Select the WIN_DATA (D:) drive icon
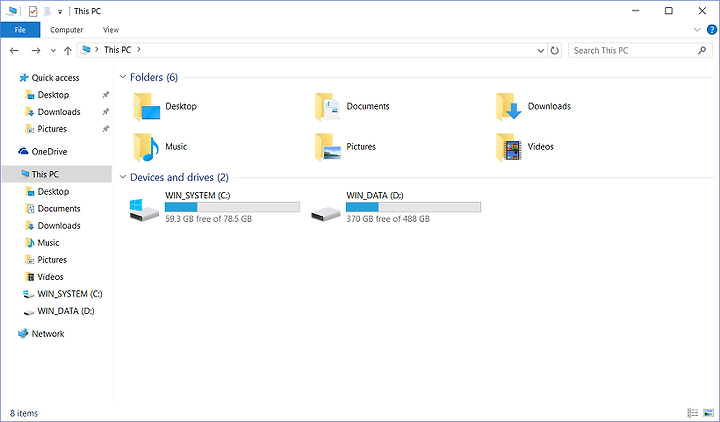The width and height of the screenshot is (720, 422). 326,213
